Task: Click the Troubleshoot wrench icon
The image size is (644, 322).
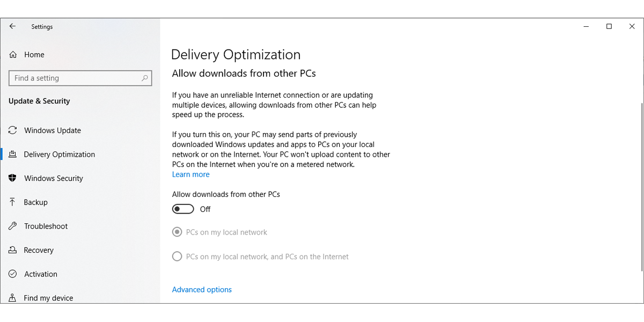Action: pyautogui.click(x=12, y=226)
